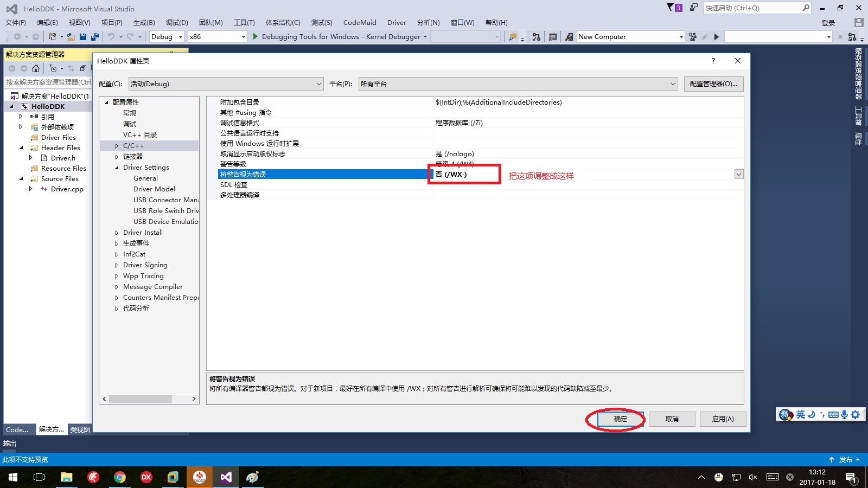
Task: Click the 取消 button
Action: click(x=672, y=419)
